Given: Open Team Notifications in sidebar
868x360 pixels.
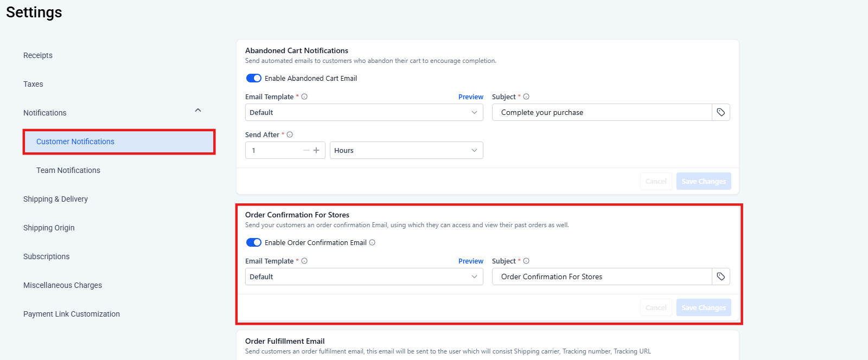Looking at the screenshot, I should click(x=68, y=170).
